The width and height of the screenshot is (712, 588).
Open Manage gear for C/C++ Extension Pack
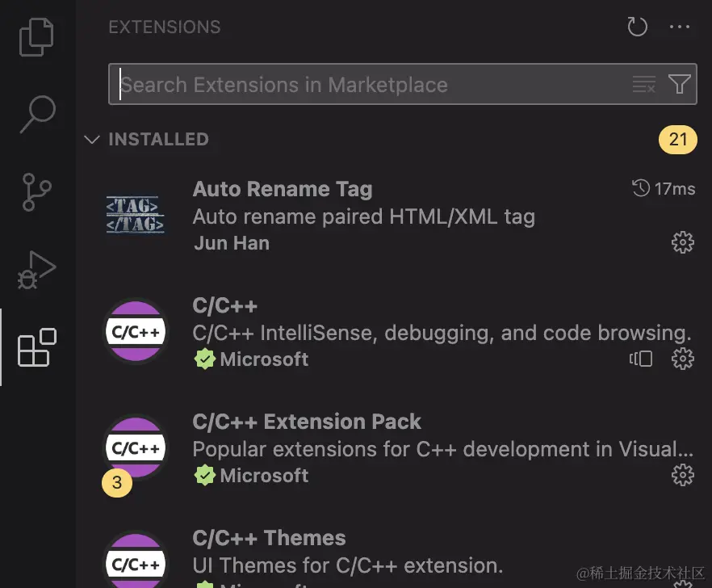coord(683,475)
